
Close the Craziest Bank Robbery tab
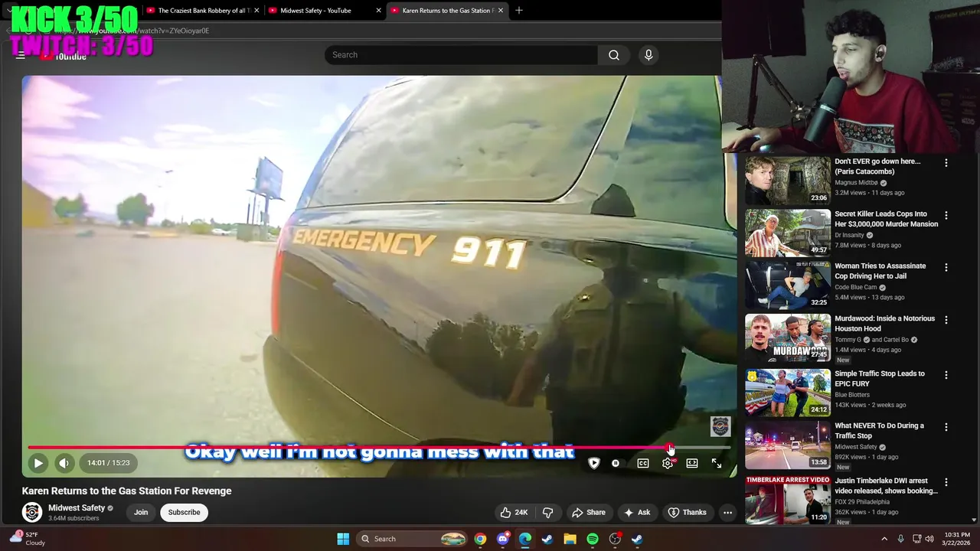point(256,11)
